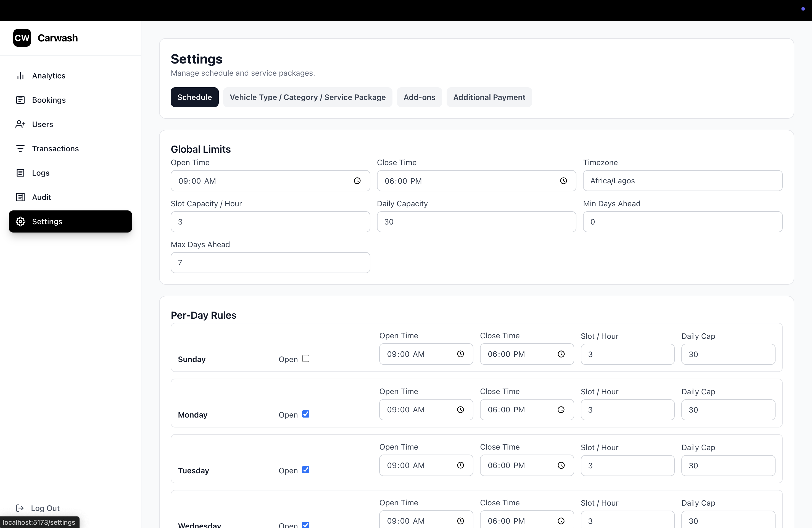This screenshot has height=528, width=812.
Task: Select the Additional Payment tab
Action: [x=489, y=97]
